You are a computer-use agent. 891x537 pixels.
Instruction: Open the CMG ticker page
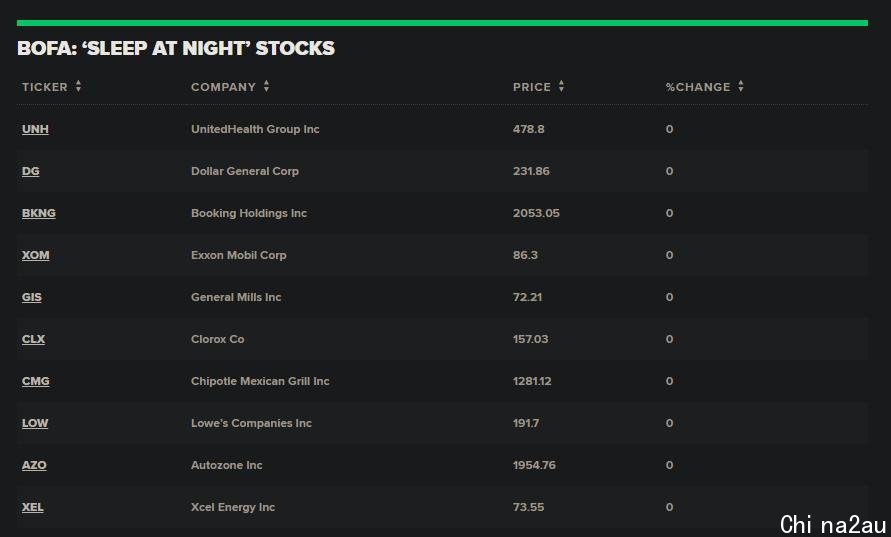coord(36,382)
